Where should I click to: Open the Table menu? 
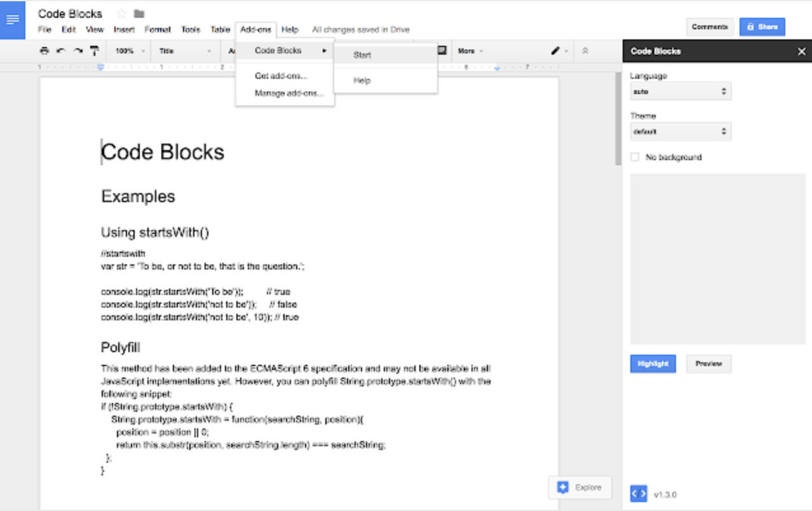click(x=220, y=29)
